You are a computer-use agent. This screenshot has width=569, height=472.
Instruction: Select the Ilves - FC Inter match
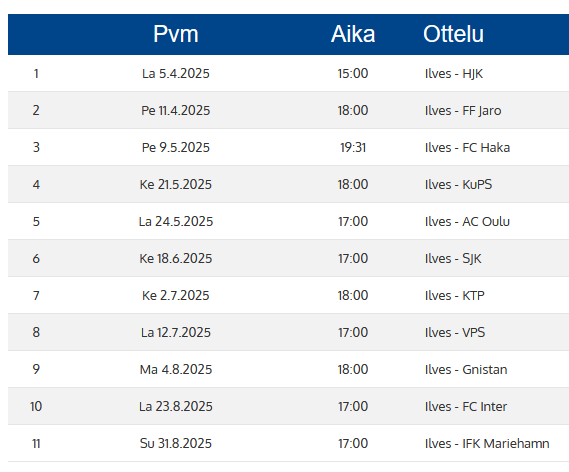click(x=466, y=407)
